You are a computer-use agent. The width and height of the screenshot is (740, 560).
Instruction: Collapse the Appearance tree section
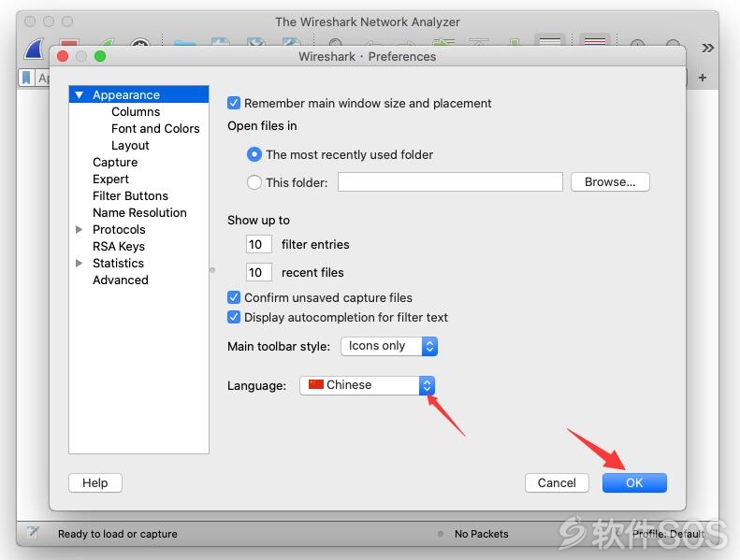click(x=80, y=94)
